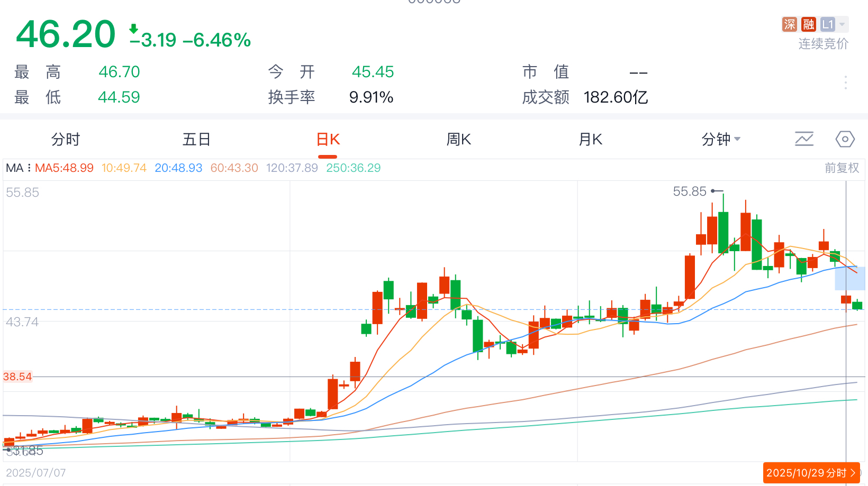Select the 周K weekly candlestick tab

point(459,140)
